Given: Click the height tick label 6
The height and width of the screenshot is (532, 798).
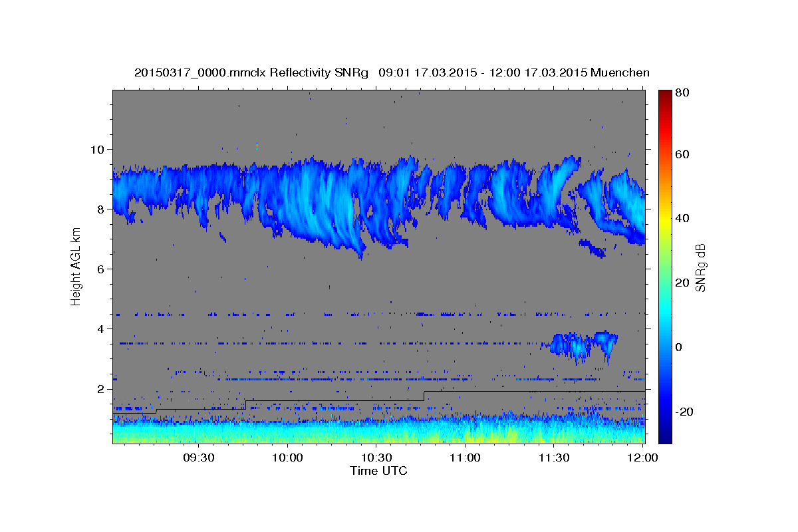Looking at the screenshot, I should (101, 269).
